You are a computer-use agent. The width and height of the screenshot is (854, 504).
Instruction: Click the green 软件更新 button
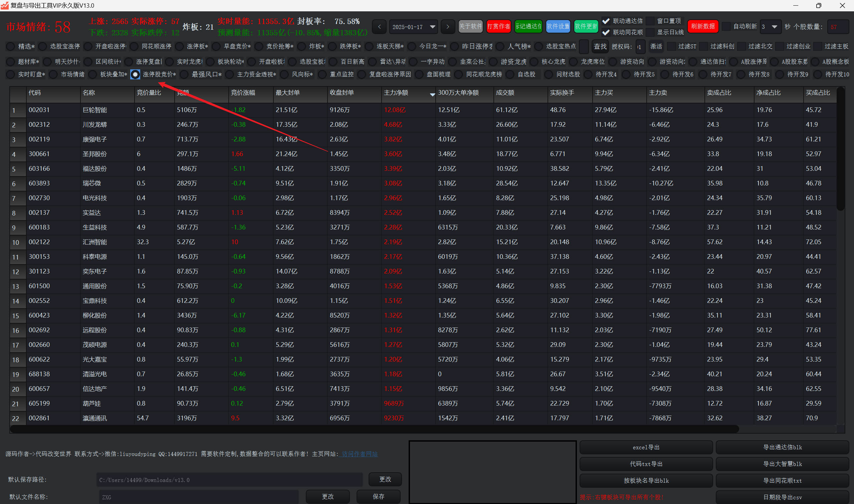click(x=586, y=26)
